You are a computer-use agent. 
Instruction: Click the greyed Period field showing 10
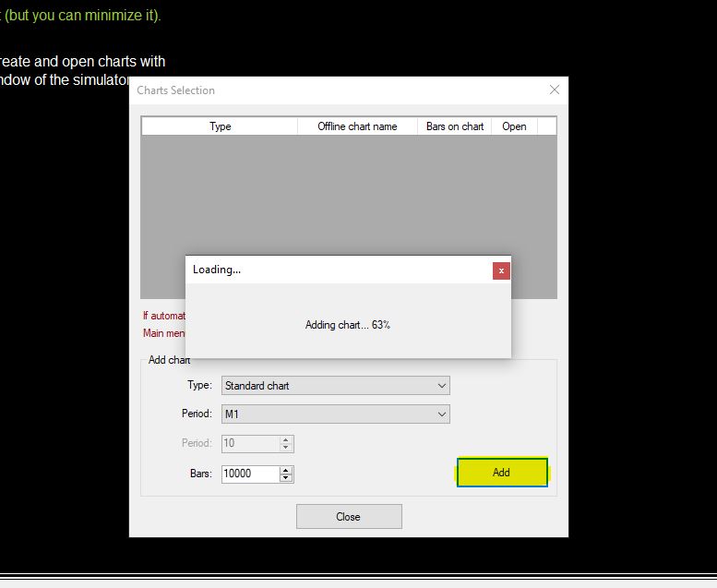249,443
